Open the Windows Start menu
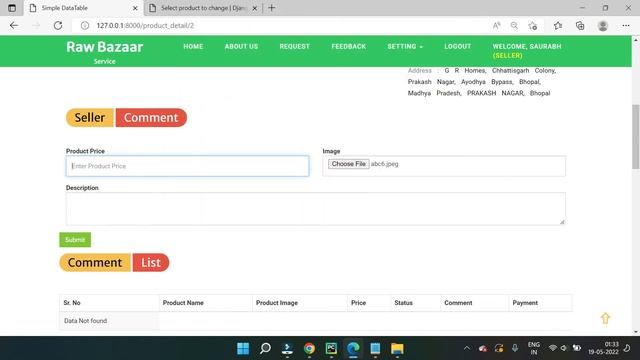Screen dimensions: 640x360 tap(243, 349)
